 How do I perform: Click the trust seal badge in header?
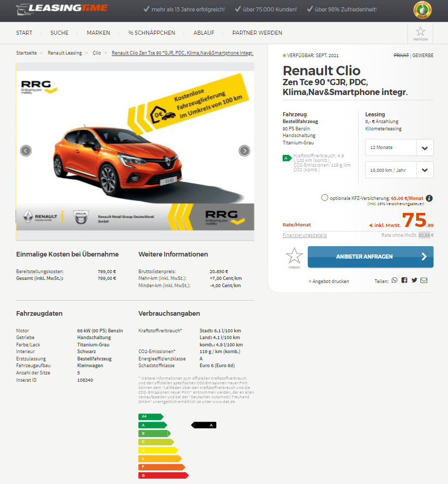[x=423, y=10]
